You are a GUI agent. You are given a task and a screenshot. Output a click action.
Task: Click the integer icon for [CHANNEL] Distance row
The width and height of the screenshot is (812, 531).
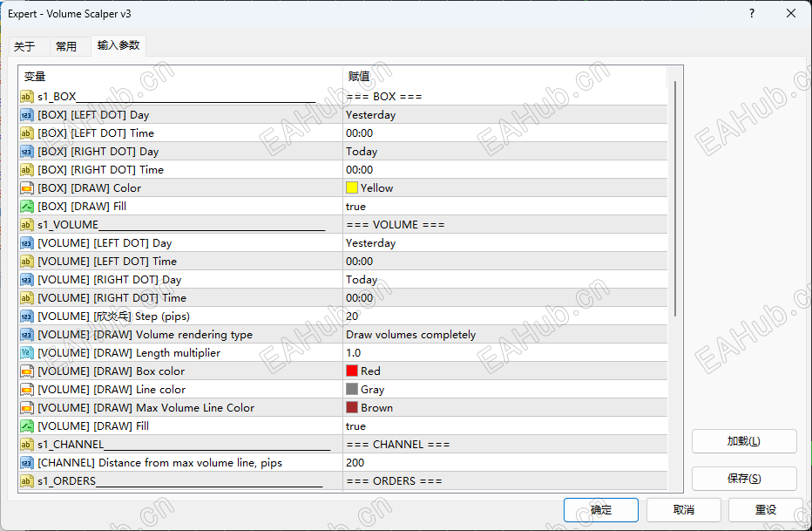tap(27, 463)
